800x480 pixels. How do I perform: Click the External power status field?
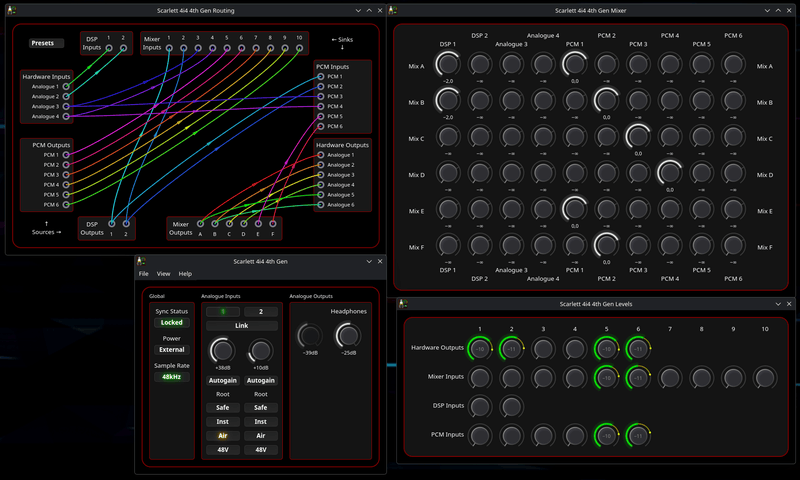click(171, 350)
